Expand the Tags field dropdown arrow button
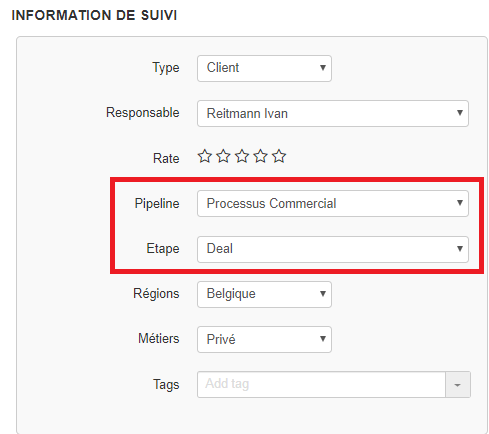489x434 pixels. tap(458, 385)
